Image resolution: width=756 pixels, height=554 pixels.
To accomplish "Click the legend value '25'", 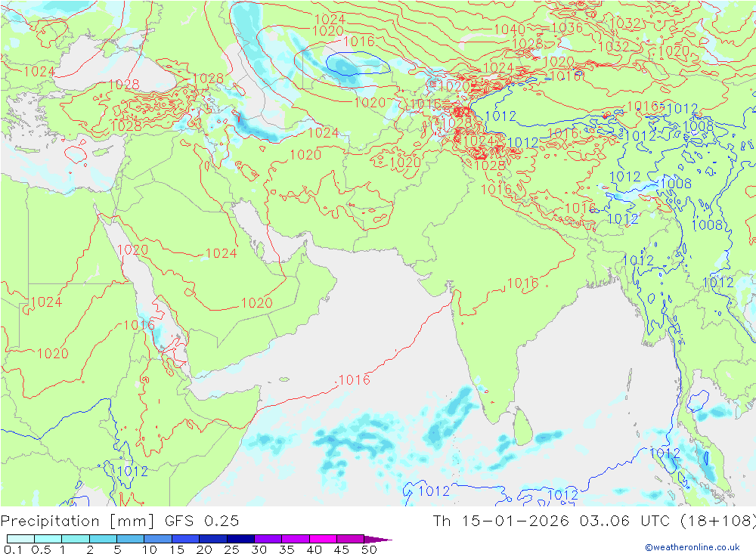I will pos(231,549).
